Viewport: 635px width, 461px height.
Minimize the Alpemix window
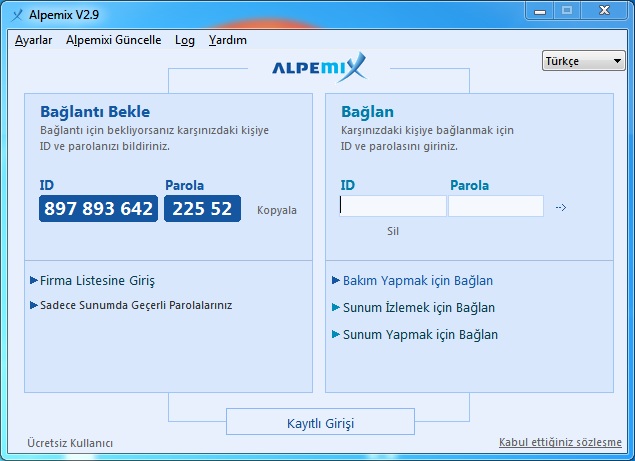(x=539, y=11)
